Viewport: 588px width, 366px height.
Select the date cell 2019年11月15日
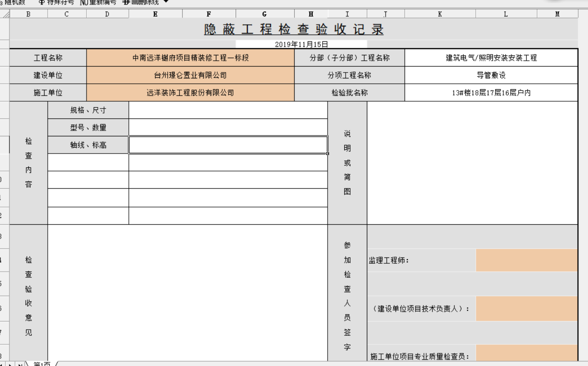pyautogui.click(x=301, y=44)
